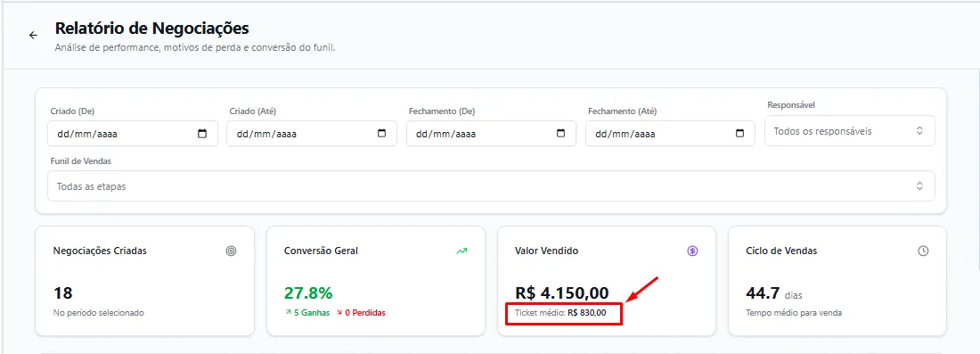The width and height of the screenshot is (980, 354).
Task: Click the Funil de Vendas label
Action: coord(80,161)
